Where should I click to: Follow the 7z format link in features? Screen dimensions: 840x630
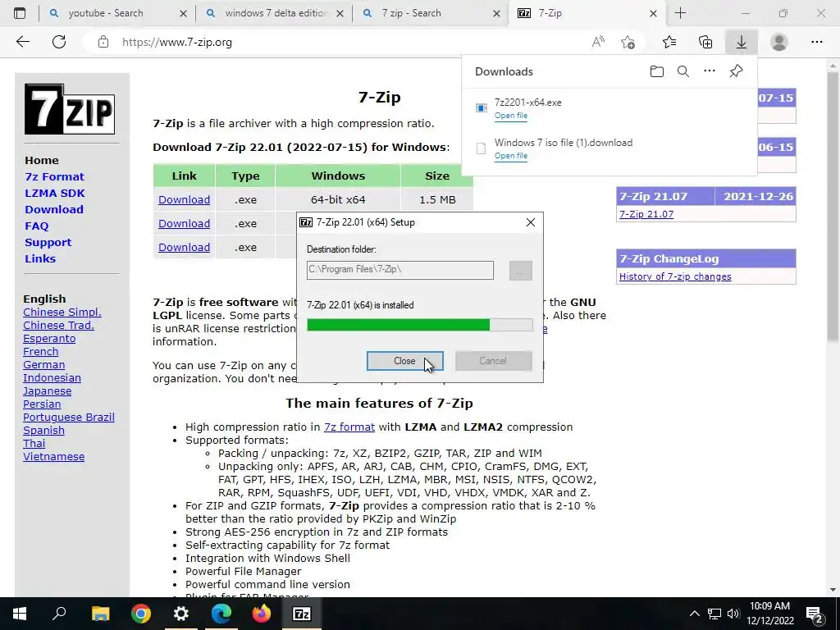tap(349, 427)
